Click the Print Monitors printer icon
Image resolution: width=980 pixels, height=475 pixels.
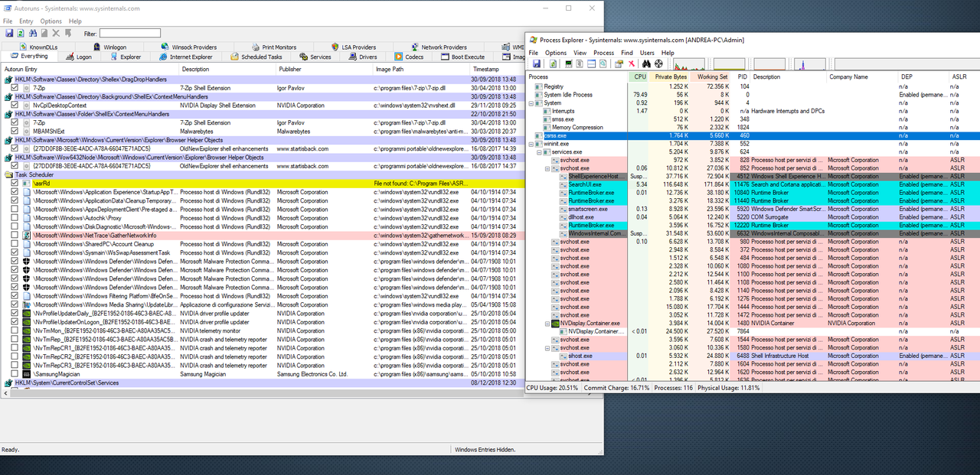[x=256, y=47]
